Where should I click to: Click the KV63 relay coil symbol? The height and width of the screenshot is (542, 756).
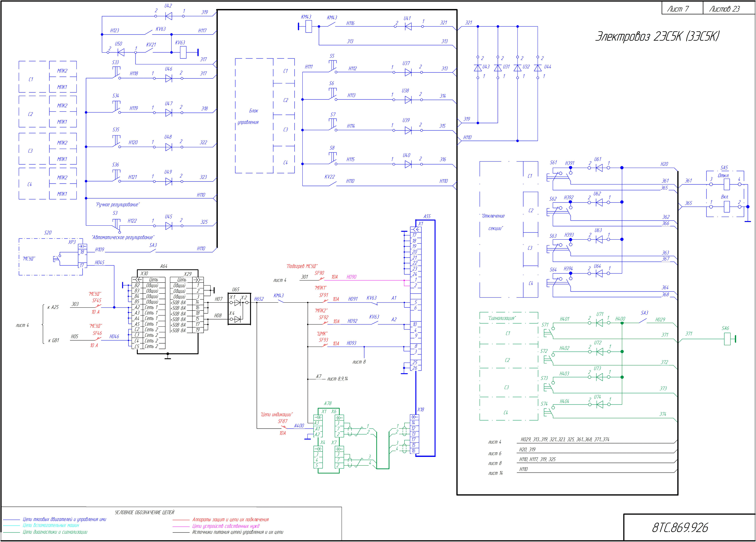click(183, 52)
